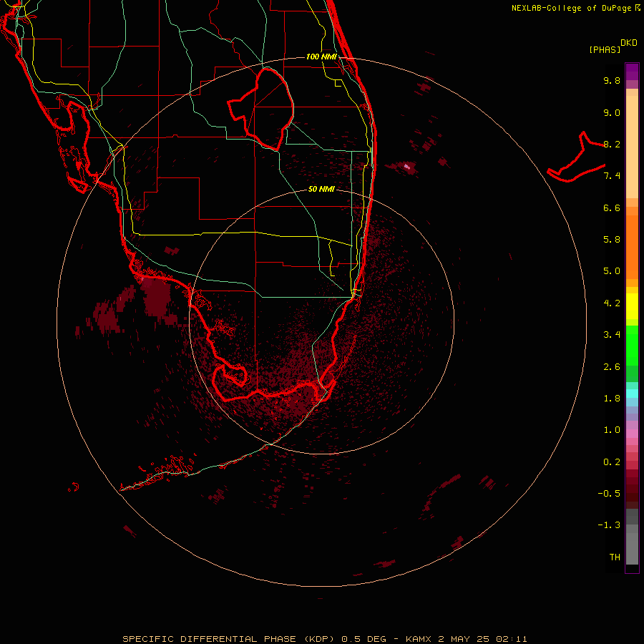644x644 pixels.
Task: Click the 100 NMI range ring label
Action: point(321,57)
